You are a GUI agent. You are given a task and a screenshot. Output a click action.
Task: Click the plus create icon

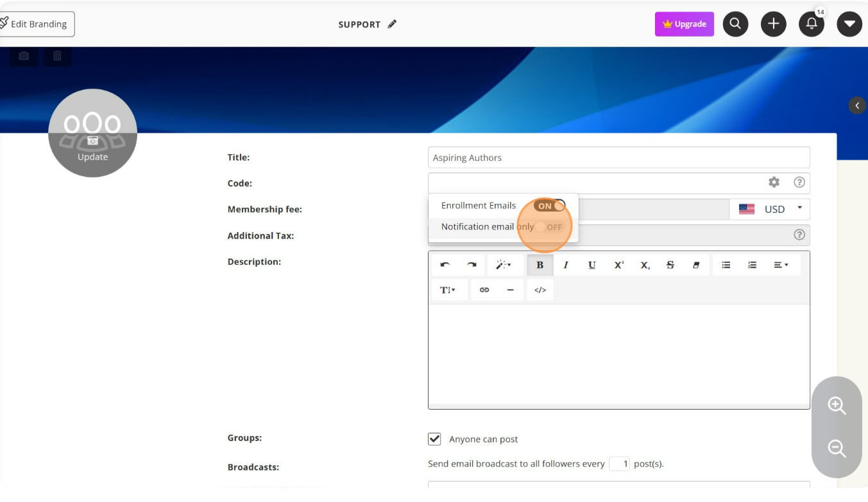click(x=774, y=24)
